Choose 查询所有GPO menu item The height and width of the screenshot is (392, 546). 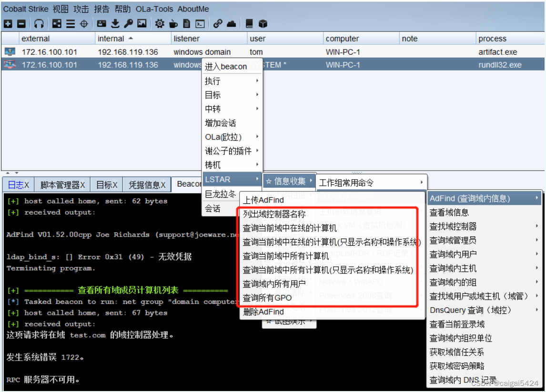tap(332, 298)
